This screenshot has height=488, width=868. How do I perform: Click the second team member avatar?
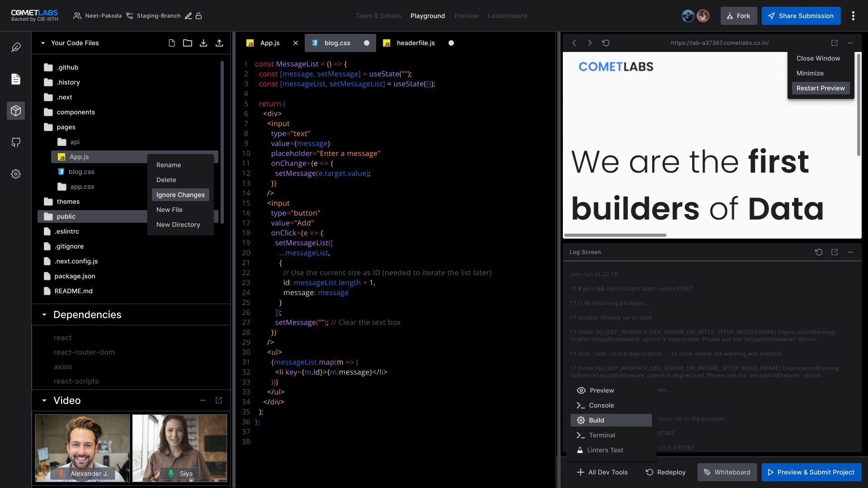click(x=703, y=16)
